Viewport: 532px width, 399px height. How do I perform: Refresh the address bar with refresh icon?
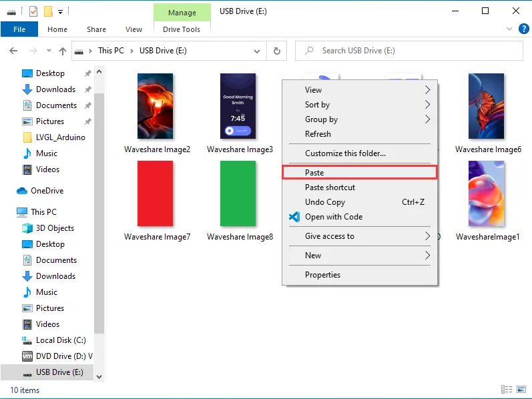click(x=277, y=51)
